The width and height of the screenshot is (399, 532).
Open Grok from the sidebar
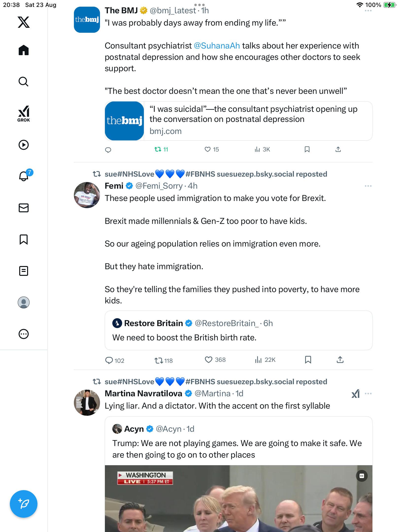click(24, 114)
